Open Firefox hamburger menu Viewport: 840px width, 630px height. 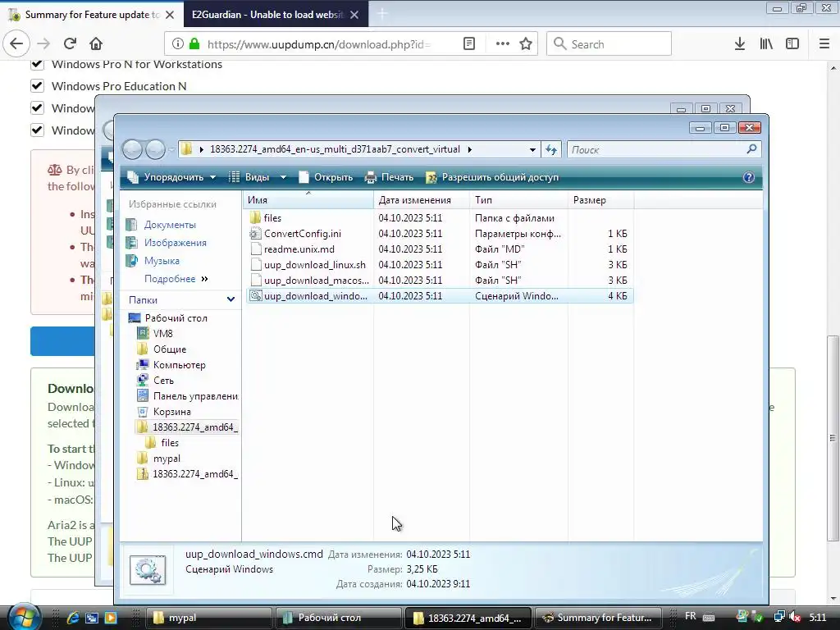(x=824, y=44)
